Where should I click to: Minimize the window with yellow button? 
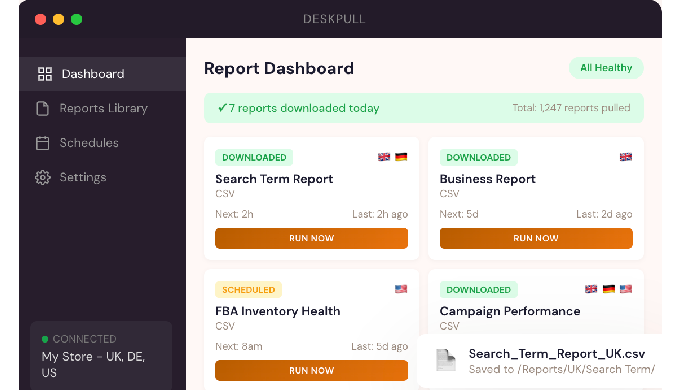pos(59,20)
